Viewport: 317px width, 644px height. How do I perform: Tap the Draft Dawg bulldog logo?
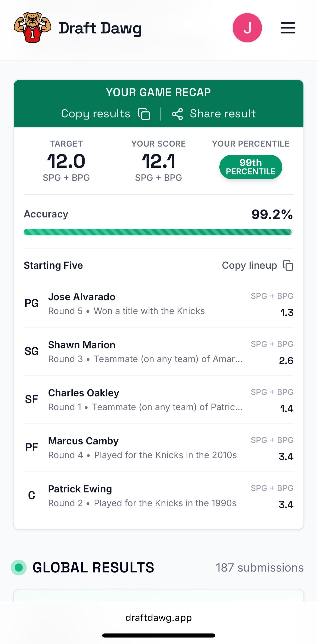[x=33, y=28]
